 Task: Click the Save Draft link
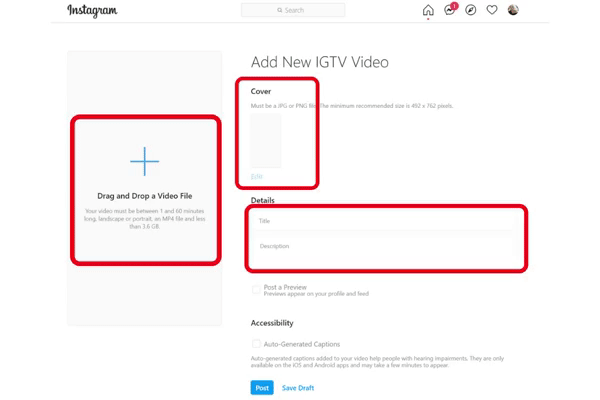coord(298,388)
